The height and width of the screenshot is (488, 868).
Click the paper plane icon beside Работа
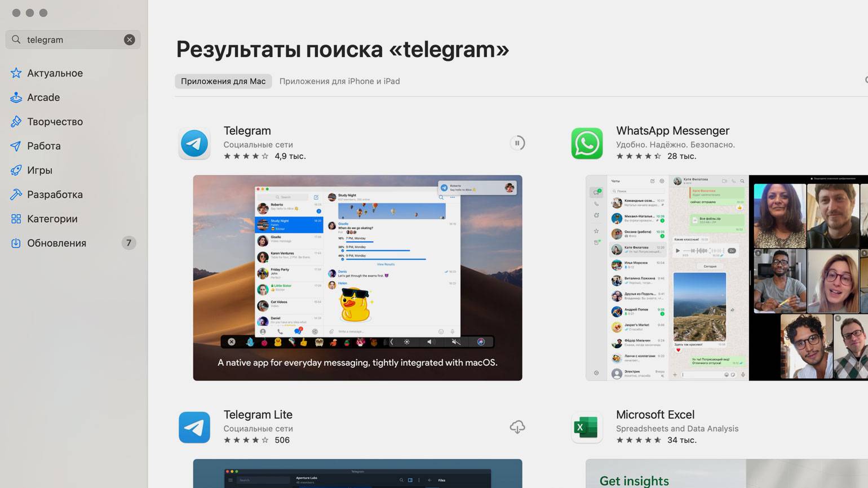point(16,146)
